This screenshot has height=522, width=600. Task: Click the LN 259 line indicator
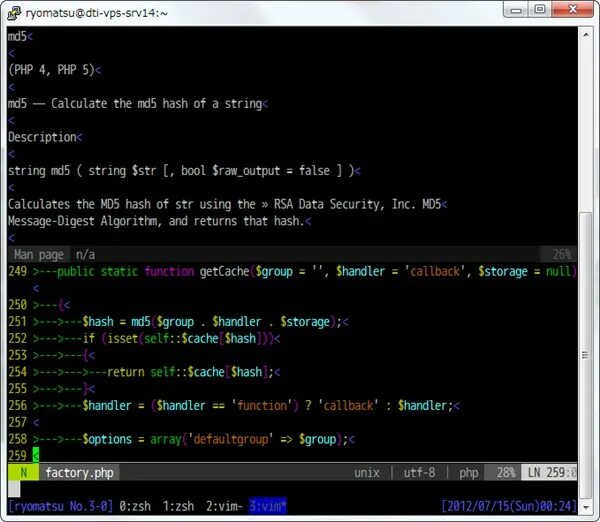[551, 473]
